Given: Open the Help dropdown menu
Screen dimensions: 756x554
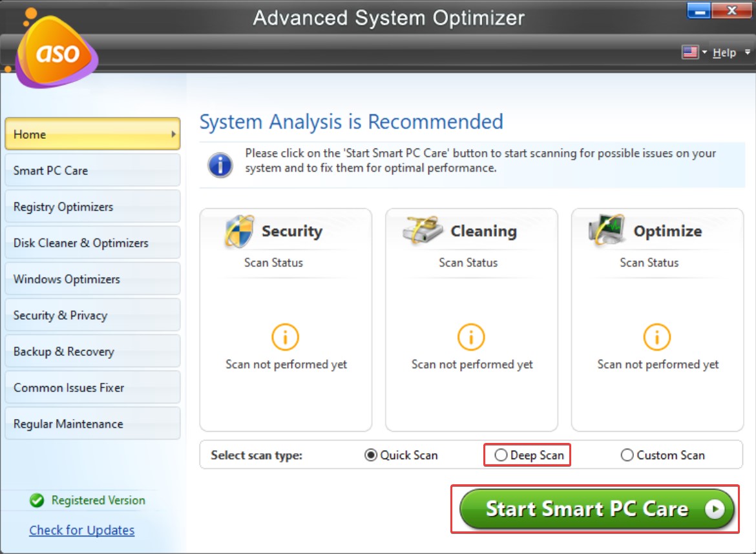Looking at the screenshot, I should click(x=725, y=52).
